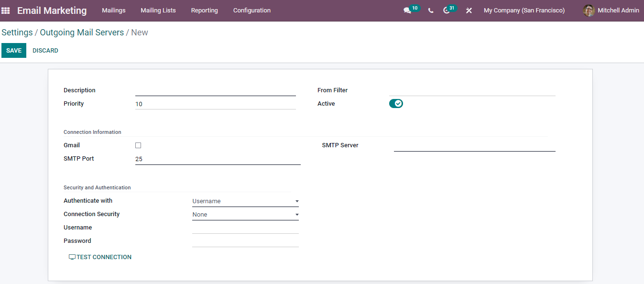
Task: Open company switcher My Company (San Francisco)
Action: pyautogui.click(x=524, y=11)
